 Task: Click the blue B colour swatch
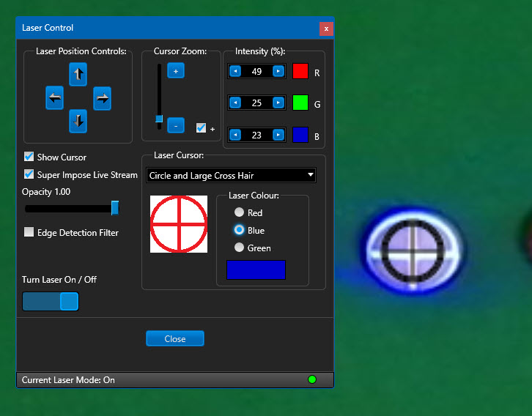click(300, 135)
